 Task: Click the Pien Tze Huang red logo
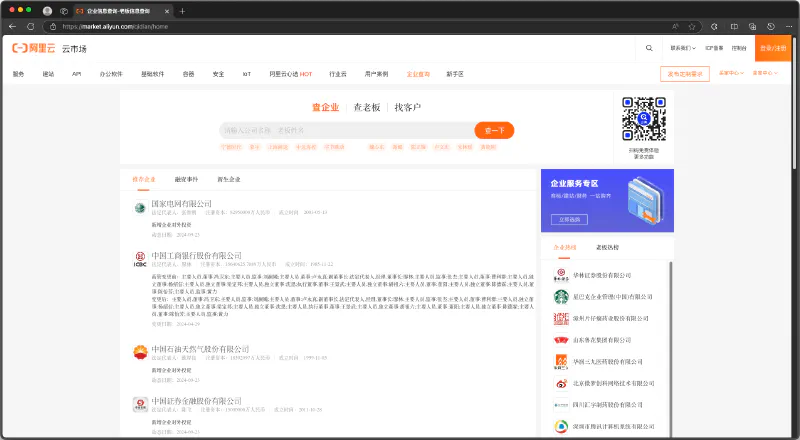point(561,319)
